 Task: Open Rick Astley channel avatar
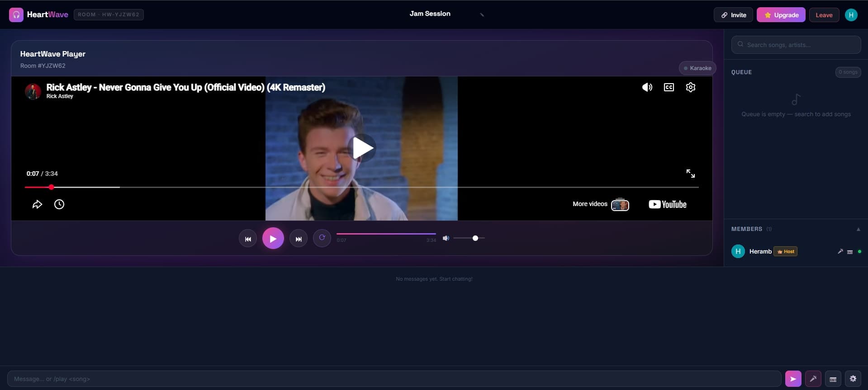point(33,91)
